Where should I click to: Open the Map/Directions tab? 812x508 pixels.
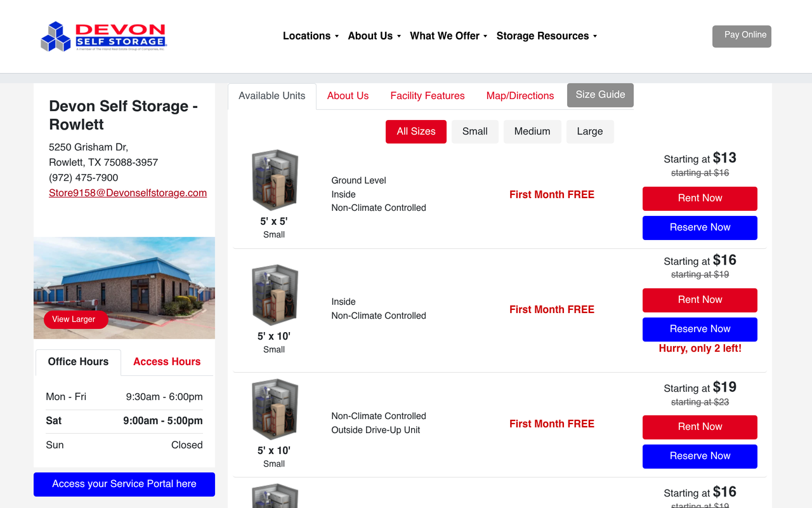520,96
